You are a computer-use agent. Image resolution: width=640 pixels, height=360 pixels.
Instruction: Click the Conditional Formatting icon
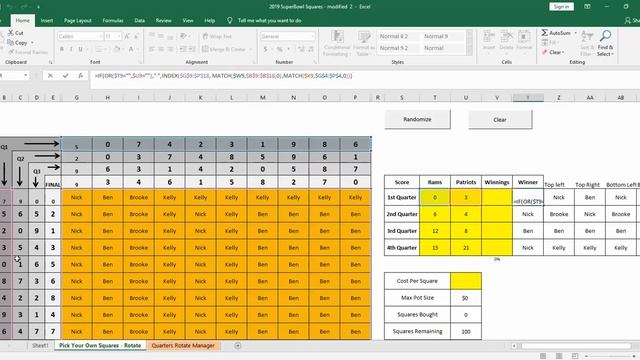(x=337, y=37)
